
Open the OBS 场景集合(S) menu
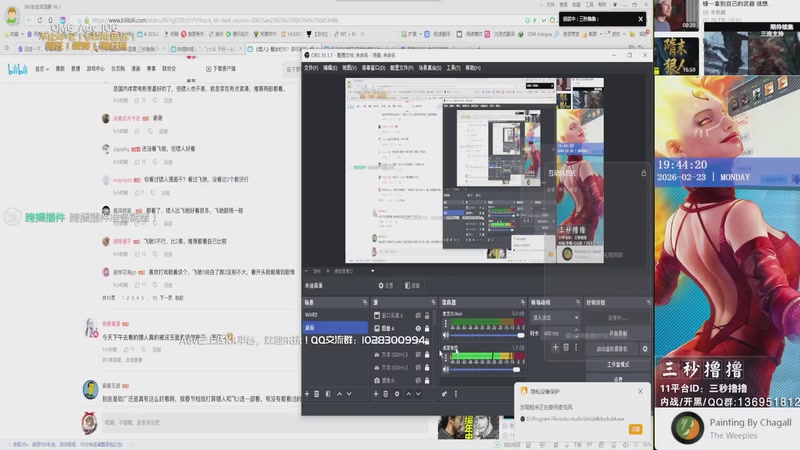coord(430,68)
